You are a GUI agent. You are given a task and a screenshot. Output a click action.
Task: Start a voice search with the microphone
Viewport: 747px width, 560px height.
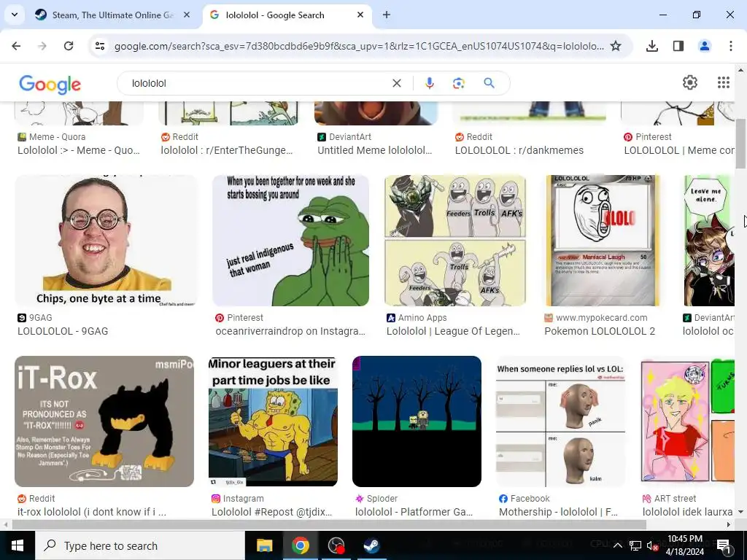[429, 83]
